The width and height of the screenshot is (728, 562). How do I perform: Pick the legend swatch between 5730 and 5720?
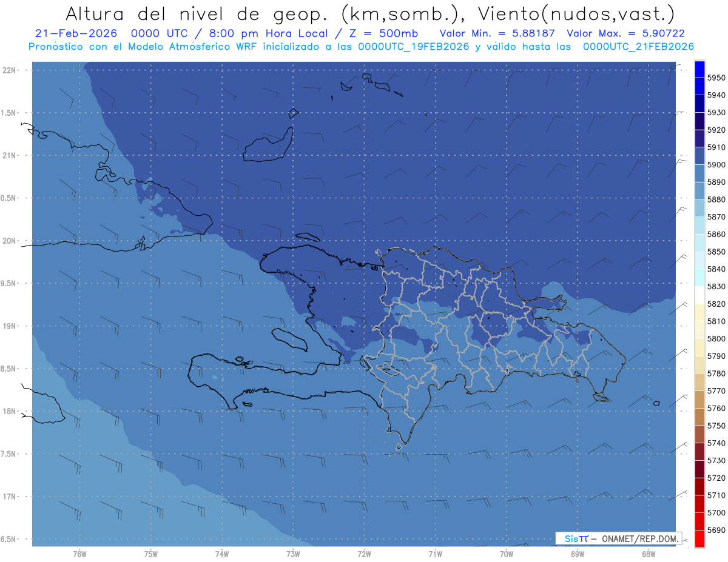pos(699,469)
